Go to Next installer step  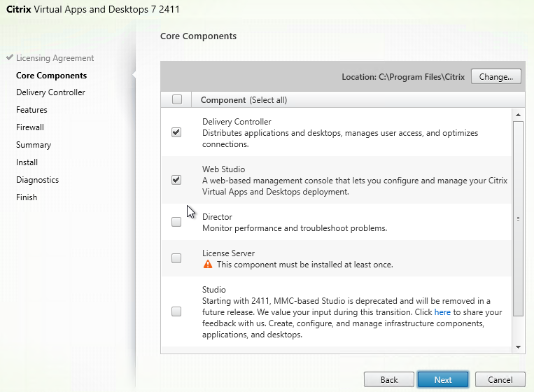click(443, 379)
